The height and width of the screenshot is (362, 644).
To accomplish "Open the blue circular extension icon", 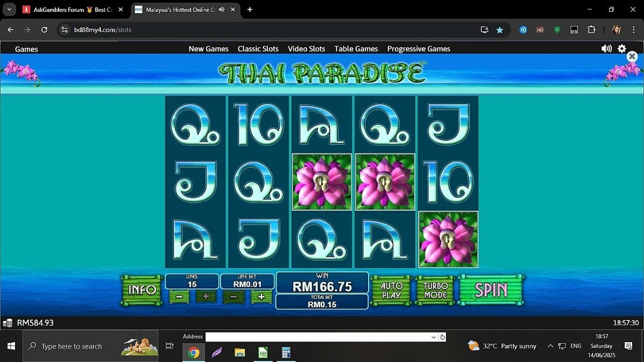I will (523, 30).
